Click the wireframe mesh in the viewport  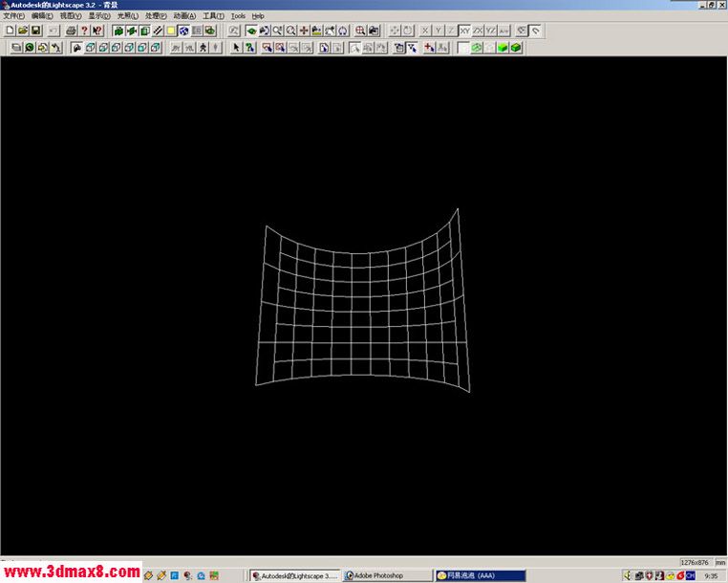pos(362,300)
